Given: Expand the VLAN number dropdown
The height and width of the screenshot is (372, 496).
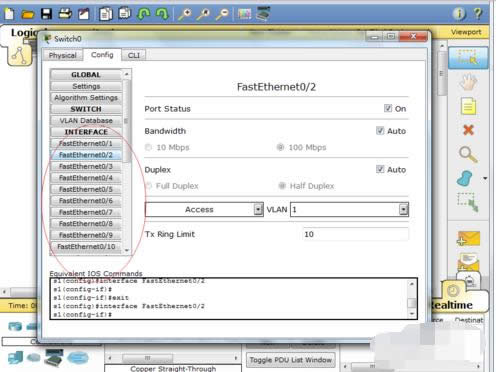Looking at the screenshot, I should [x=349, y=209].
